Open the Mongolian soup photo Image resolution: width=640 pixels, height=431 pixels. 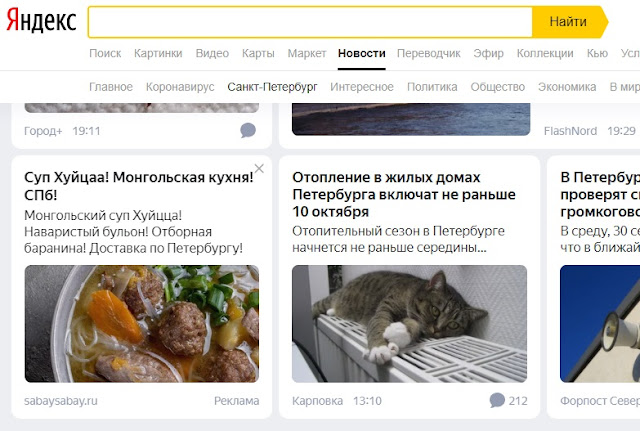point(142,324)
